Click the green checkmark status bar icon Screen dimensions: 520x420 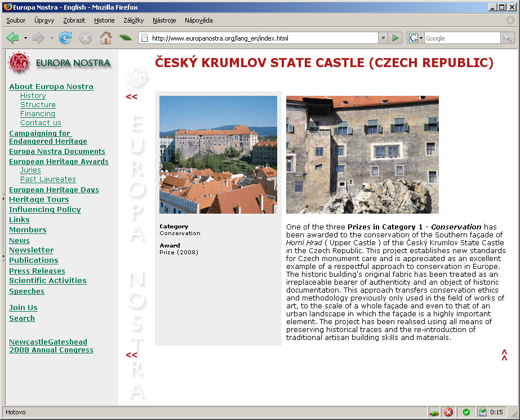coord(466,412)
